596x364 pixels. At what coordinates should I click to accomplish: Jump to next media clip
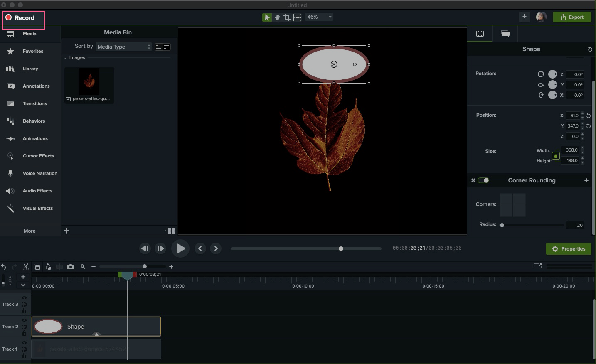pos(216,248)
